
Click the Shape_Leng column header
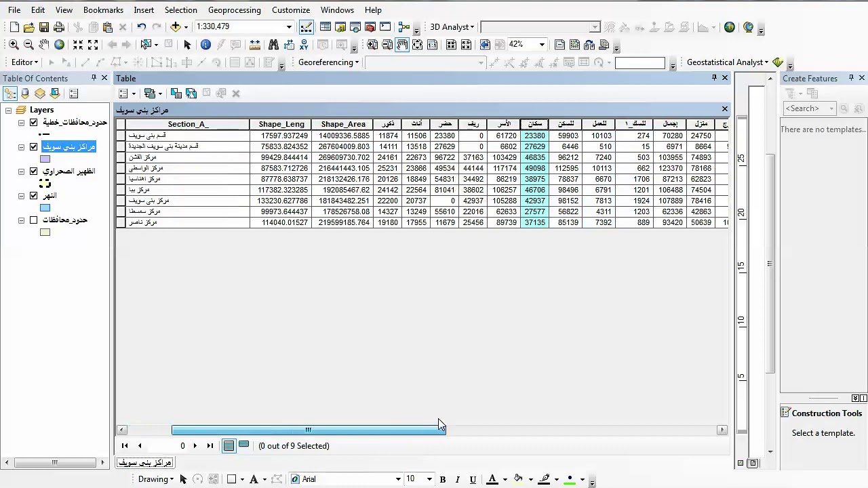(x=281, y=125)
